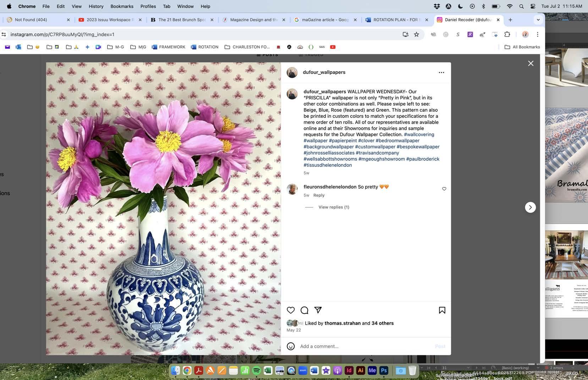
Task: Open the post's three-dot more options
Action: coord(441,72)
